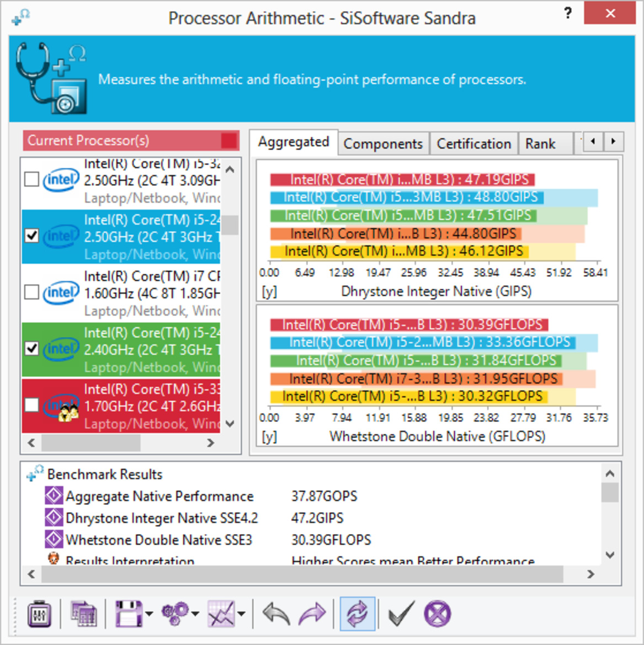Check the i7 1.60GHz processor box

click(x=31, y=292)
